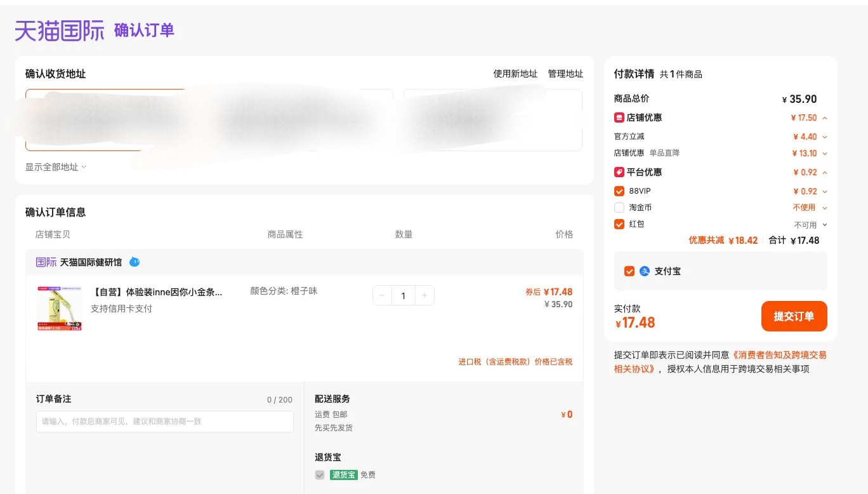Screen dimensions: 868x494
Task: Click the 价格 column header
Action: point(564,234)
